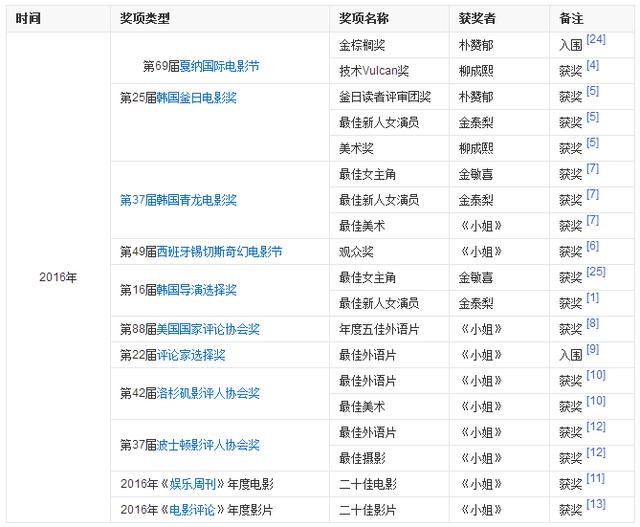Open the 波士顿影评人协会奖 link
Viewport: 640px width, 527px height.
tap(208, 445)
